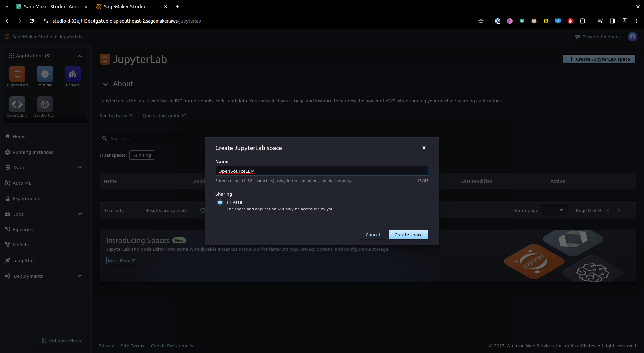This screenshot has width=644, height=353.
Task: Click the user profile avatar
Action: (x=633, y=37)
